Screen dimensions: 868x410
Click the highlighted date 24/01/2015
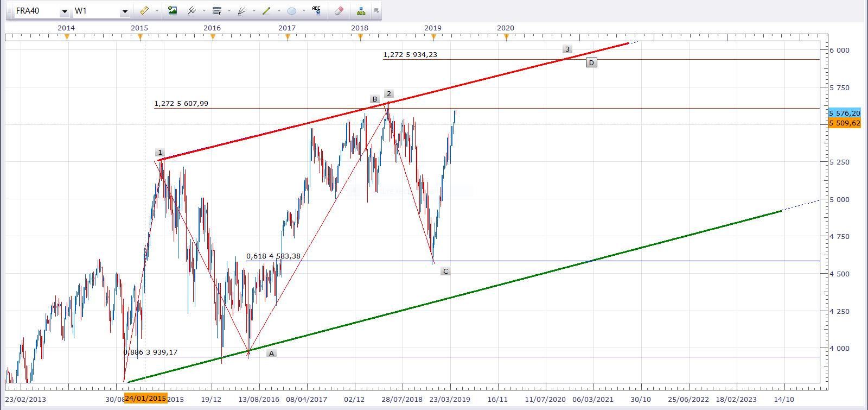pyautogui.click(x=145, y=399)
